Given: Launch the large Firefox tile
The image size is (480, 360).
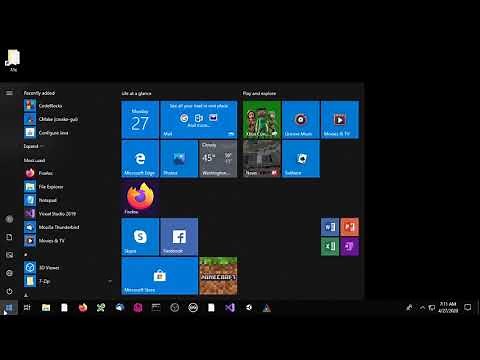Looking at the screenshot, I should 140,198.
